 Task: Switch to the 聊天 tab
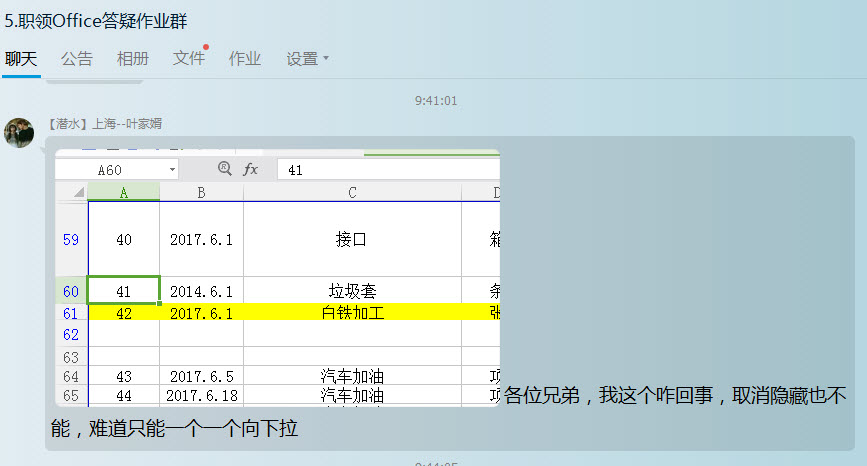click(21, 59)
